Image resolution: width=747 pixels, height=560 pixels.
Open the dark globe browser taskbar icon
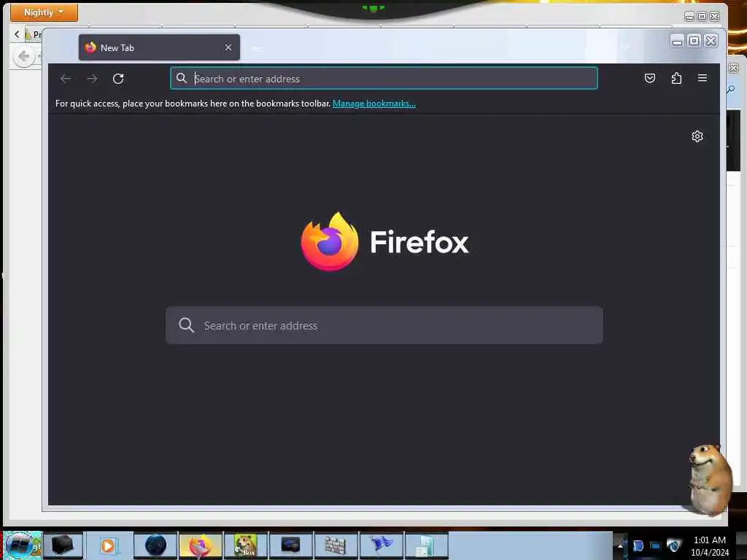[156, 545]
